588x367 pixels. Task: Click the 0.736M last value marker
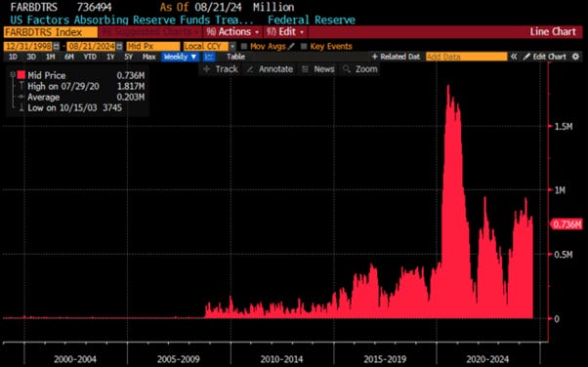567,224
